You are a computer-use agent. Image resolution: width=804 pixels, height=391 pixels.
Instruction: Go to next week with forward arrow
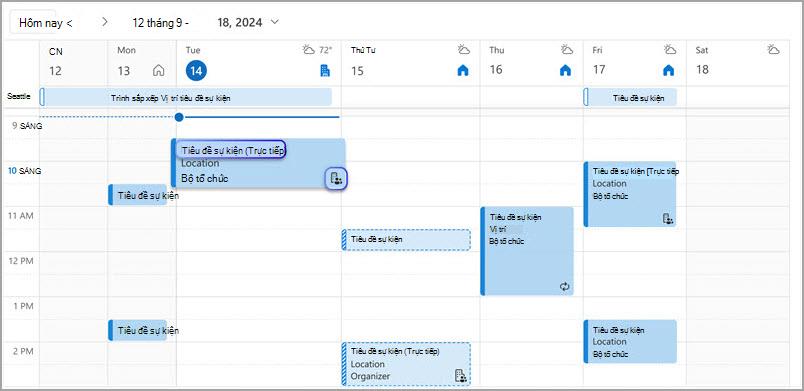(105, 22)
